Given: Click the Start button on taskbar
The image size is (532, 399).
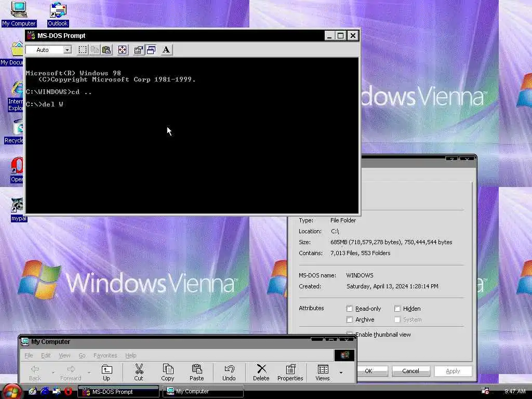Looking at the screenshot, I should click(x=12, y=392).
